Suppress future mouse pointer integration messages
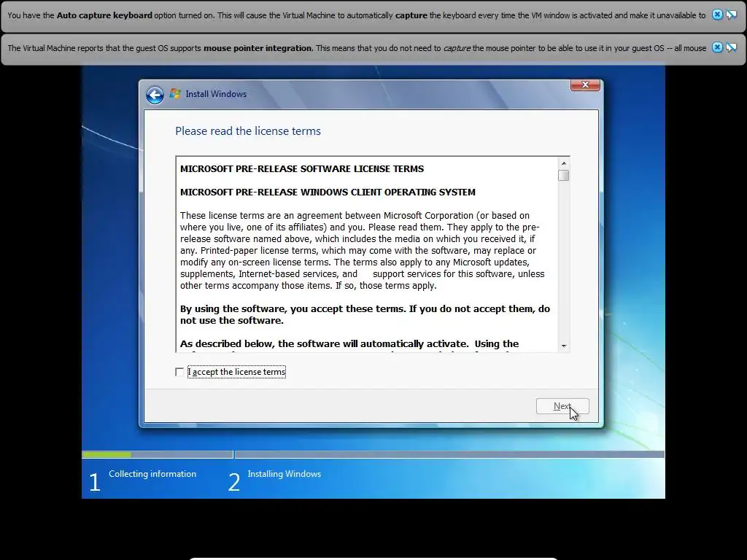The height and width of the screenshot is (560, 747). (731, 47)
